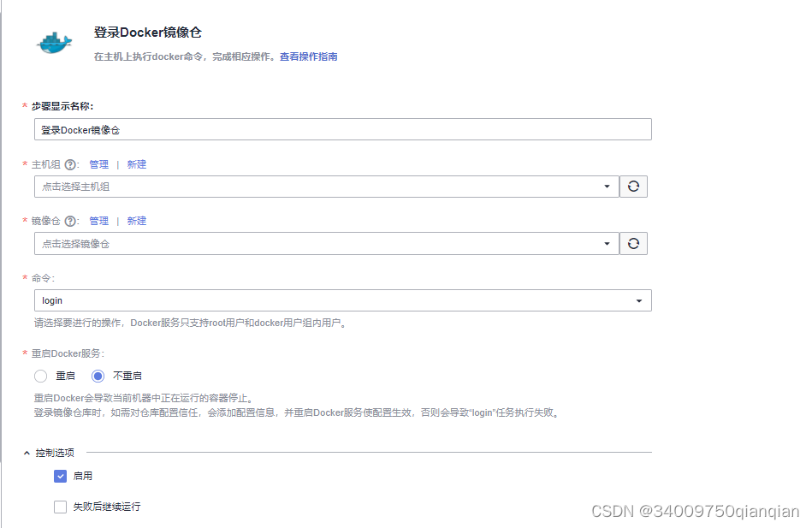Click the warning 重启Docker会导致当前机器中正在运行的容器停止

pos(144,398)
